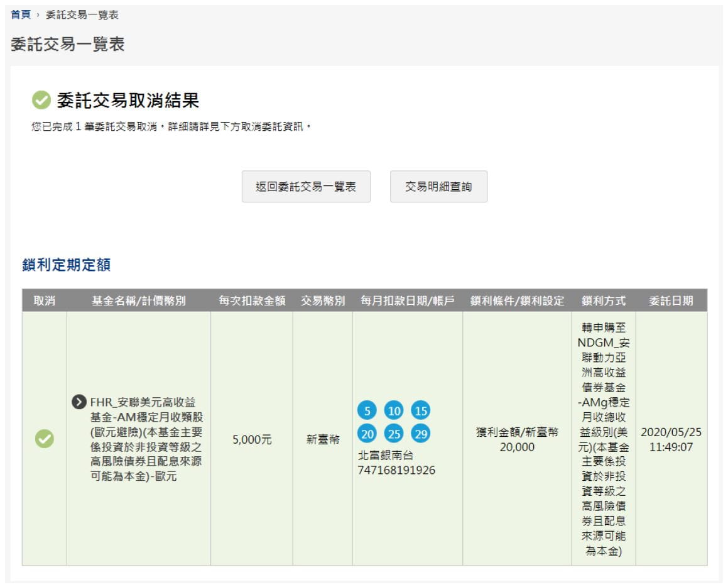728x587 pixels.
Task: Click 北富銀南台 account name
Action: [386, 455]
